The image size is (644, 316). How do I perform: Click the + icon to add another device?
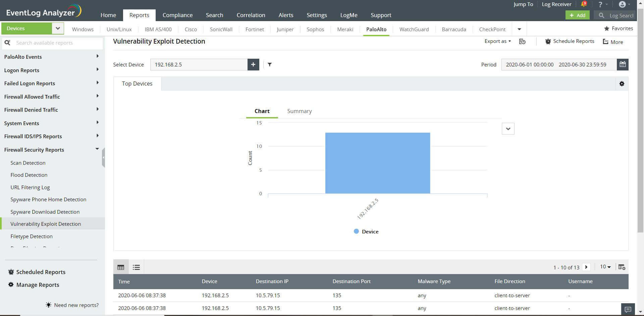click(253, 64)
